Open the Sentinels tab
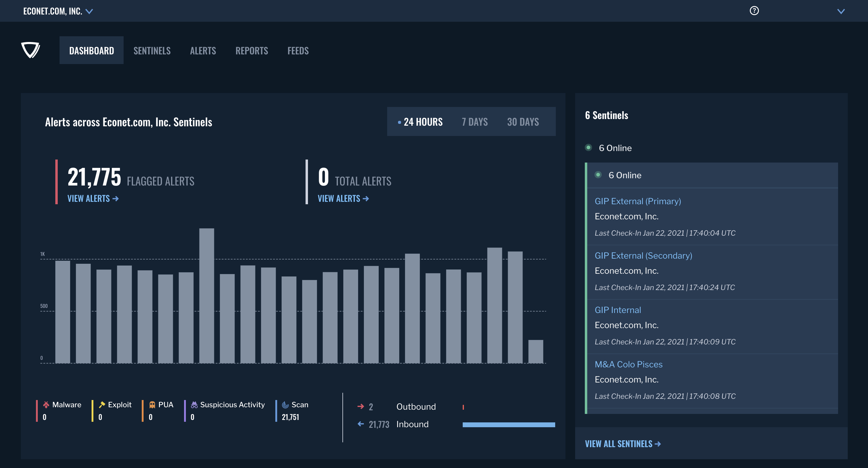This screenshot has width=868, height=468. pos(152,50)
